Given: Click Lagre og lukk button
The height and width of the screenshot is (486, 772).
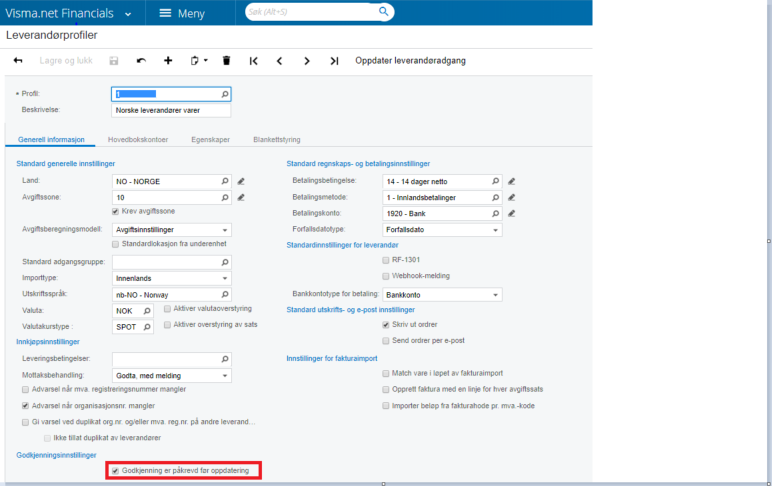Looking at the screenshot, I should coord(66,61).
